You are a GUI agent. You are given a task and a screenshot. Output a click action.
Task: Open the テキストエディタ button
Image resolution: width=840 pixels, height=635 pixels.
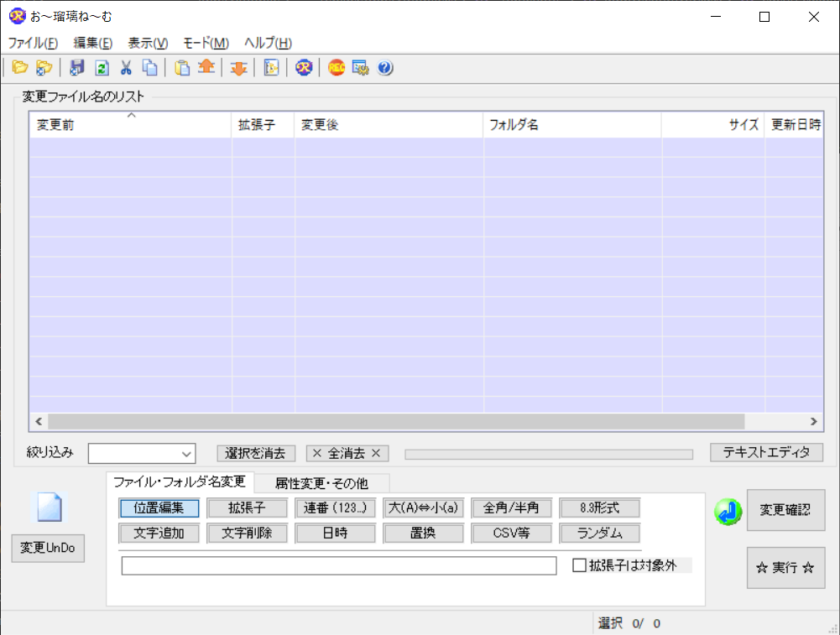[766, 452]
